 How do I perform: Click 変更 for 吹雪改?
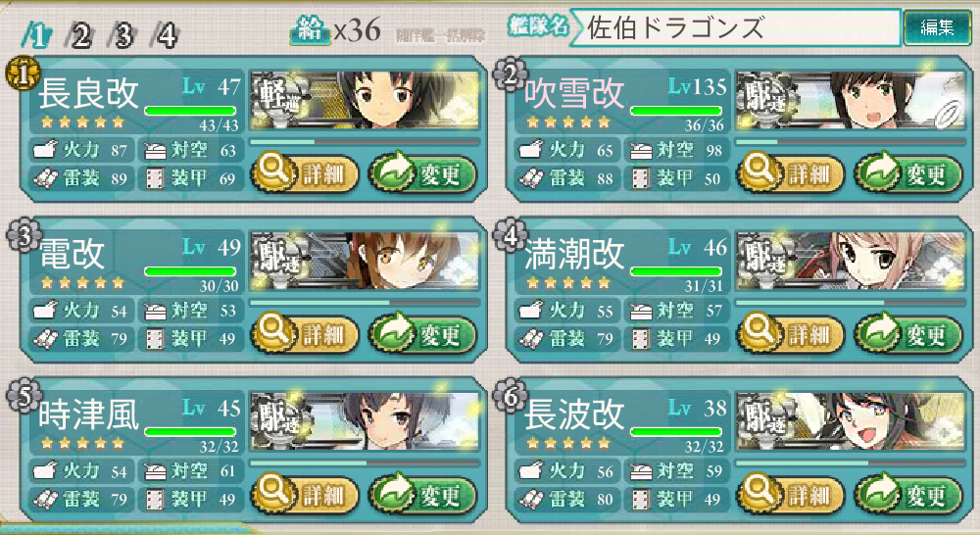(x=908, y=173)
